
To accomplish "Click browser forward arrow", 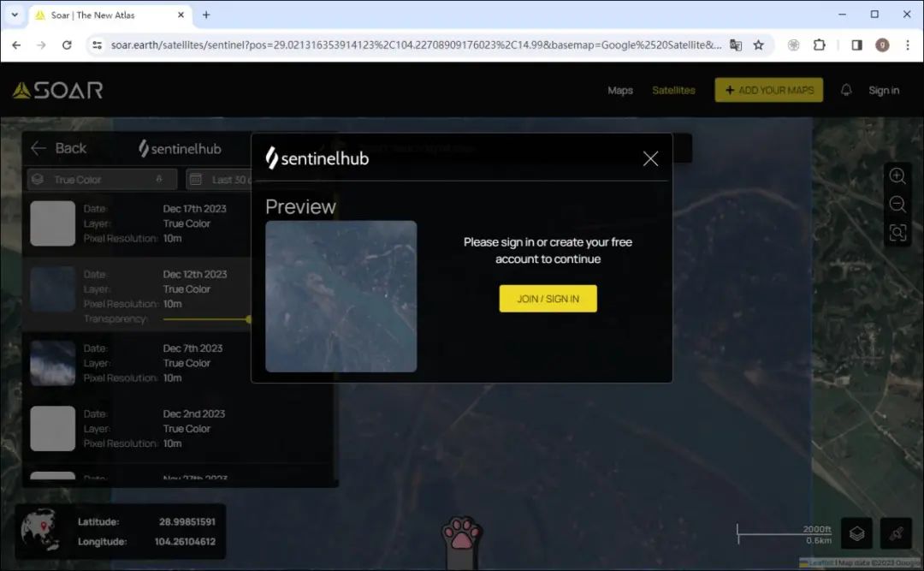I will point(41,45).
